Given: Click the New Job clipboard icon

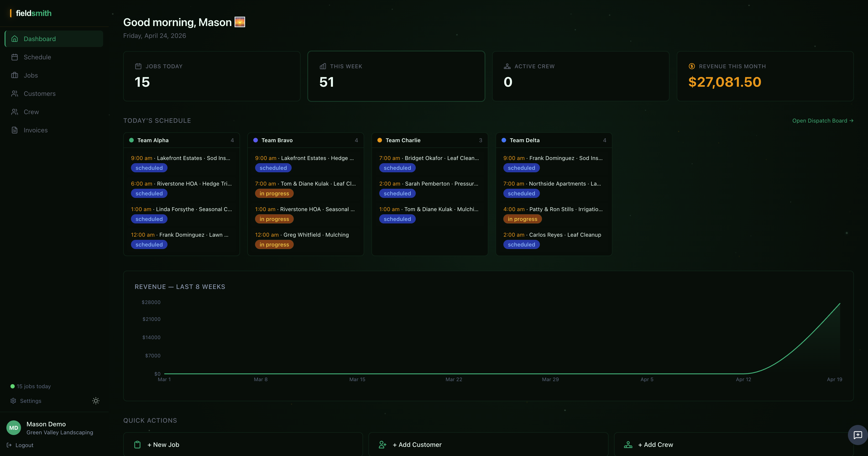Looking at the screenshot, I should (x=137, y=445).
